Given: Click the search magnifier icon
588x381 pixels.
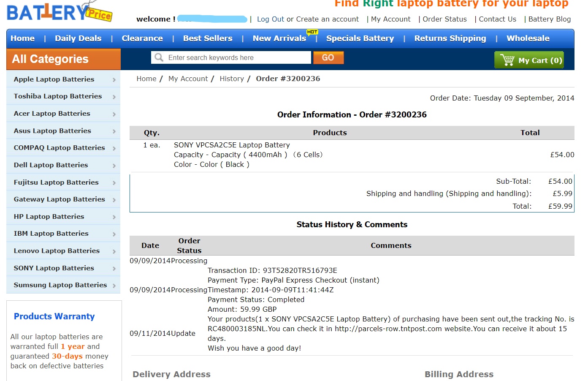Looking at the screenshot, I should pyautogui.click(x=159, y=57).
